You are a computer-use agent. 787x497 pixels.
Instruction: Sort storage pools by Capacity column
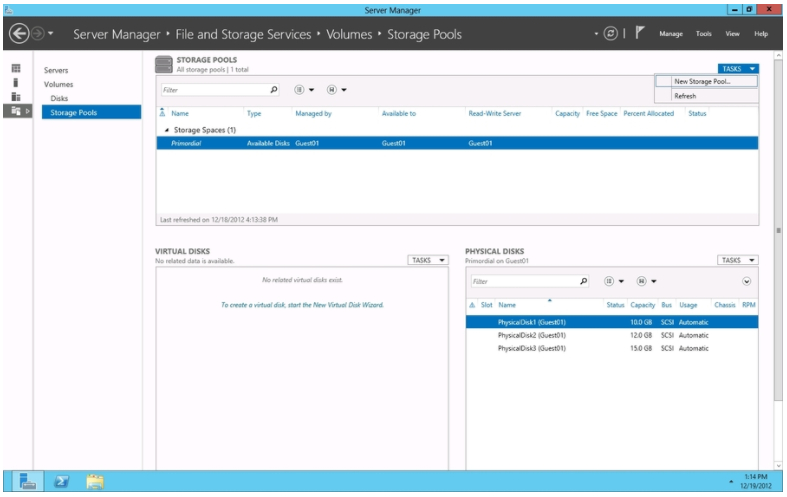pyautogui.click(x=567, y=113)
